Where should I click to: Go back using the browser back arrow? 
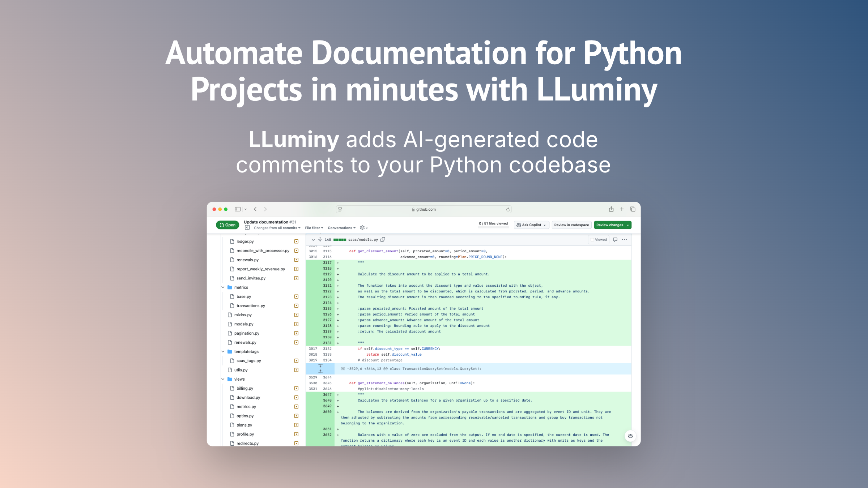coord(255,209)
